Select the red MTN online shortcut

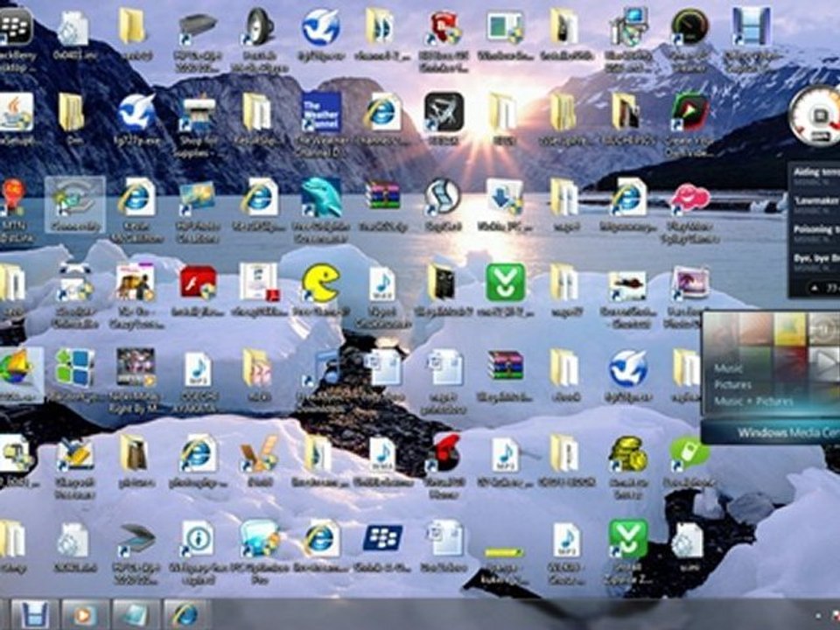click(x=13, y=199)
